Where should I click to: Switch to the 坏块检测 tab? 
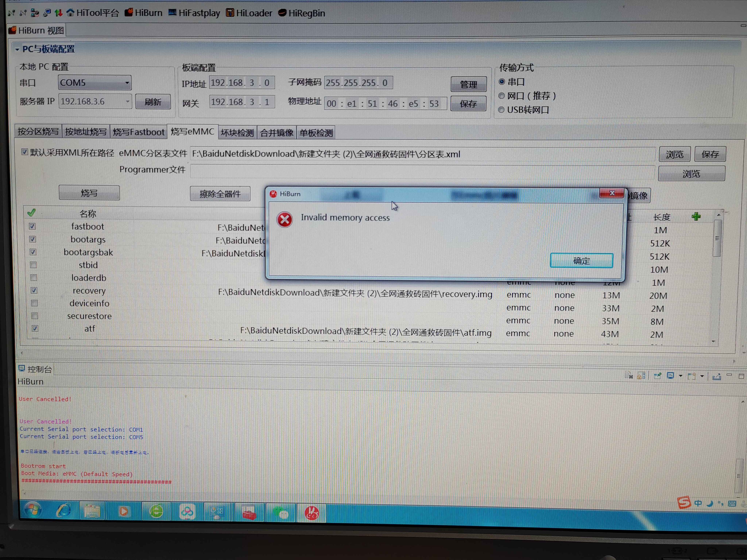pyautogui.click(x=237, y=133)
